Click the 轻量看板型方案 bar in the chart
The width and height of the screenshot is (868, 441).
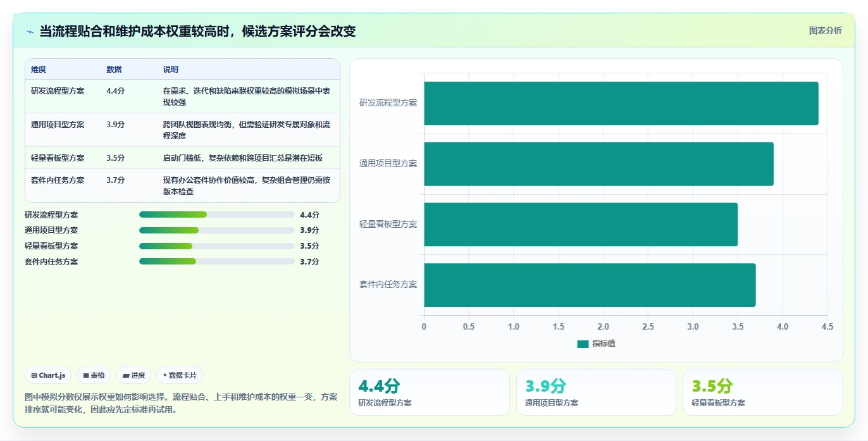click(581, 224)
